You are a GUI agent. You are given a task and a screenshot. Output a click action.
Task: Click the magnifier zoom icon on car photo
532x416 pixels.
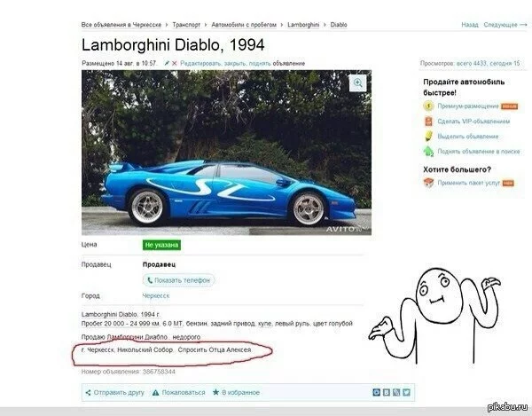[357, 82]
